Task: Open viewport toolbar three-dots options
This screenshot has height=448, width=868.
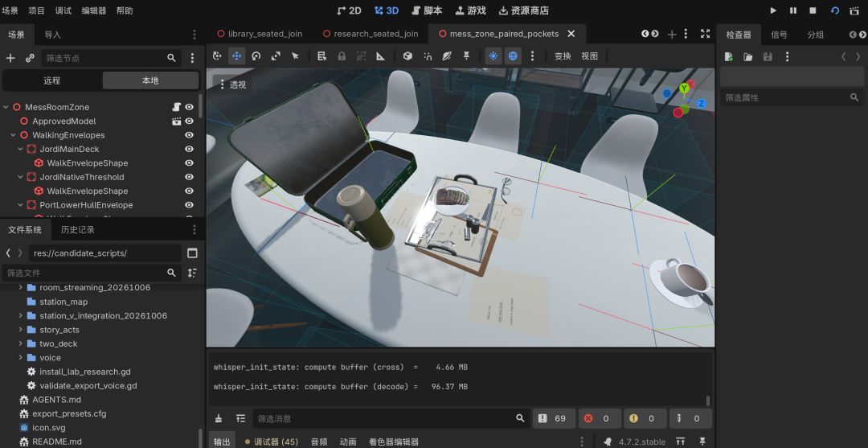Action: point(532,56)
